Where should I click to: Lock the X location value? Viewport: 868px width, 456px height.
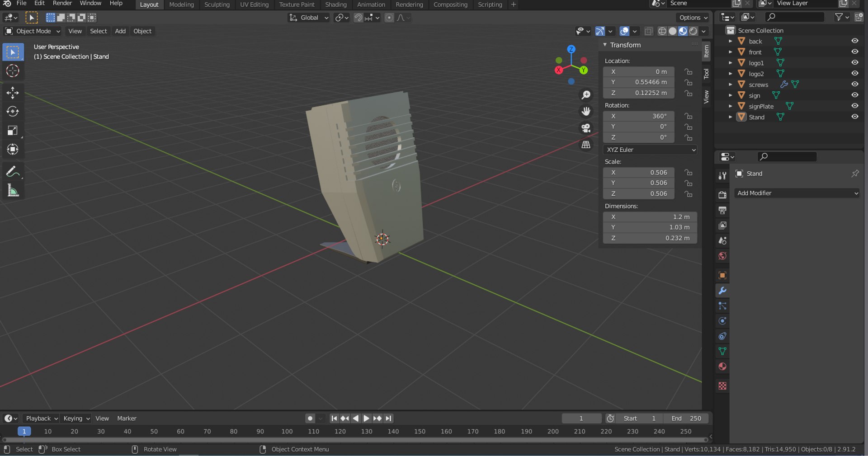688,72
